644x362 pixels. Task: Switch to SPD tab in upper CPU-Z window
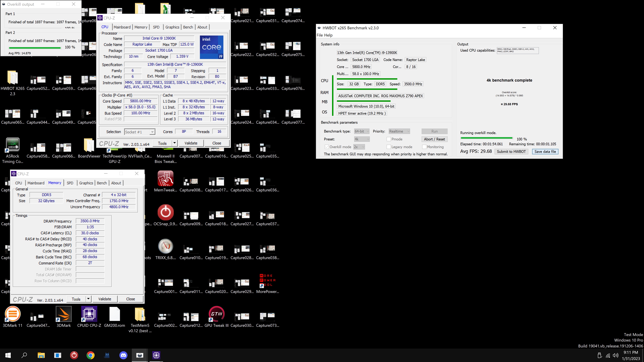click(156, 27)
